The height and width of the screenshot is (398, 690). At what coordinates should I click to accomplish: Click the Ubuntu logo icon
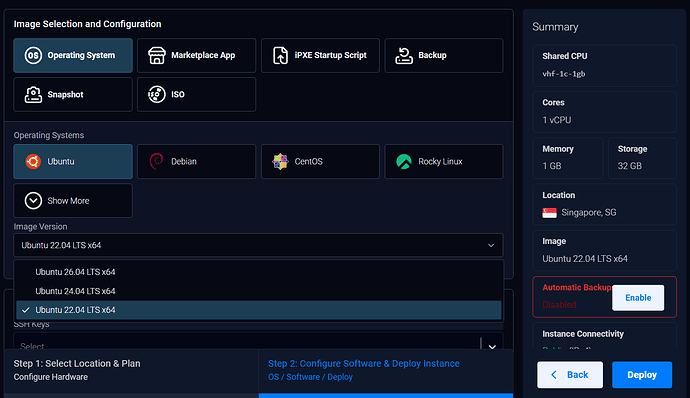click(x=33, y=162)
